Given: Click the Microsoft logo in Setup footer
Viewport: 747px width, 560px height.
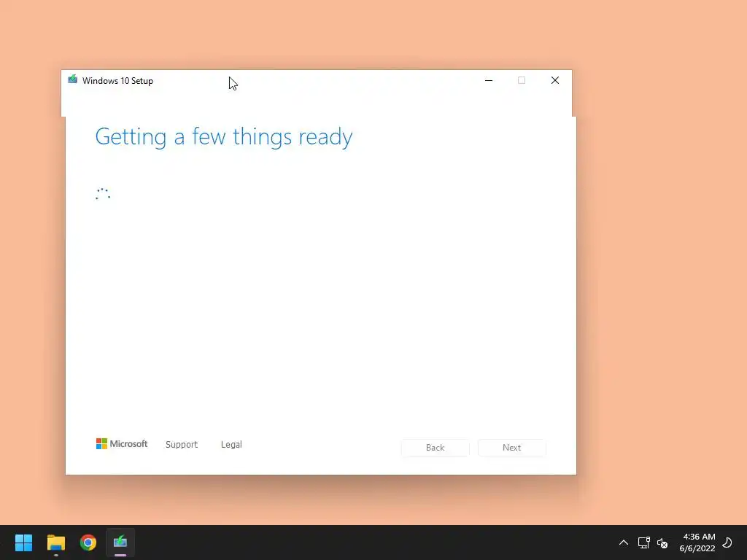Looking at the screenshot, I should [122, 444].
